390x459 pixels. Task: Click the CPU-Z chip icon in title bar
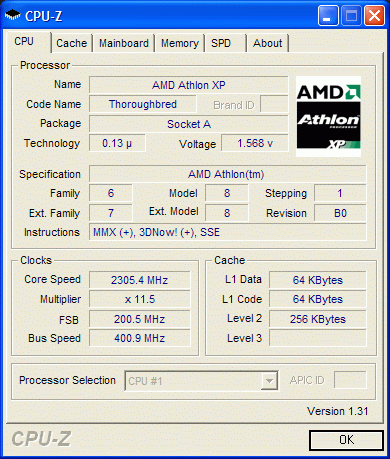[13, 15]
